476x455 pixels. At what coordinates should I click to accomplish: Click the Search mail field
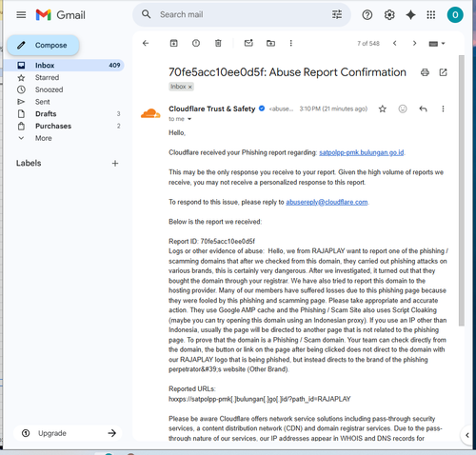pyautogui.click(x=241, y=14)
